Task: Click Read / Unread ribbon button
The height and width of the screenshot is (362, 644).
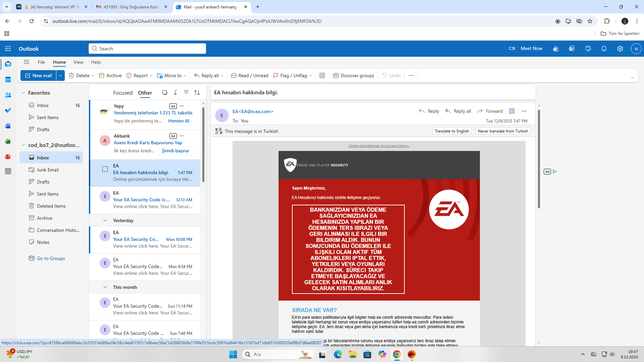Action: (x=250, y=75)
